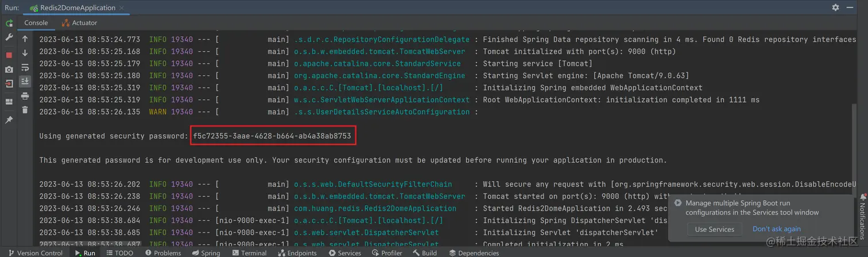Screen dimensions: 868x257
Task: Open the Endpoints tool window
Action: coord(297,253)
